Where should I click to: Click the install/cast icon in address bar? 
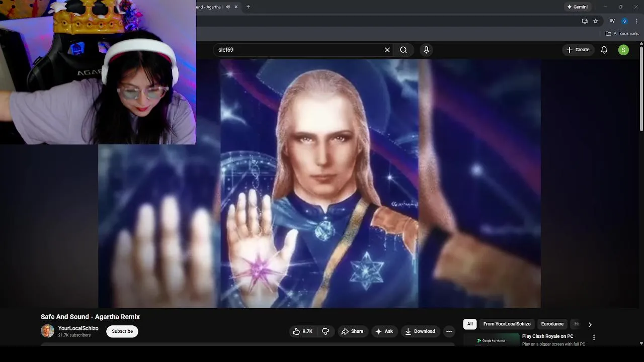[x=585, y=21]
